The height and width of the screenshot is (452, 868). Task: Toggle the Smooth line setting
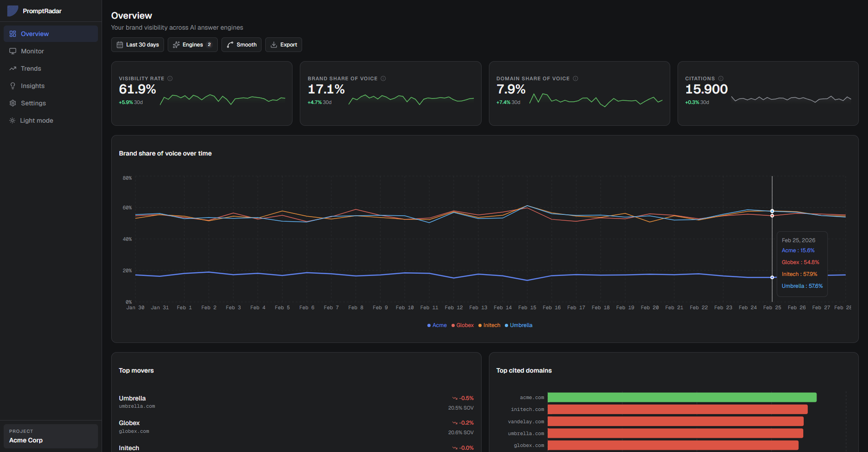(241, 44)
